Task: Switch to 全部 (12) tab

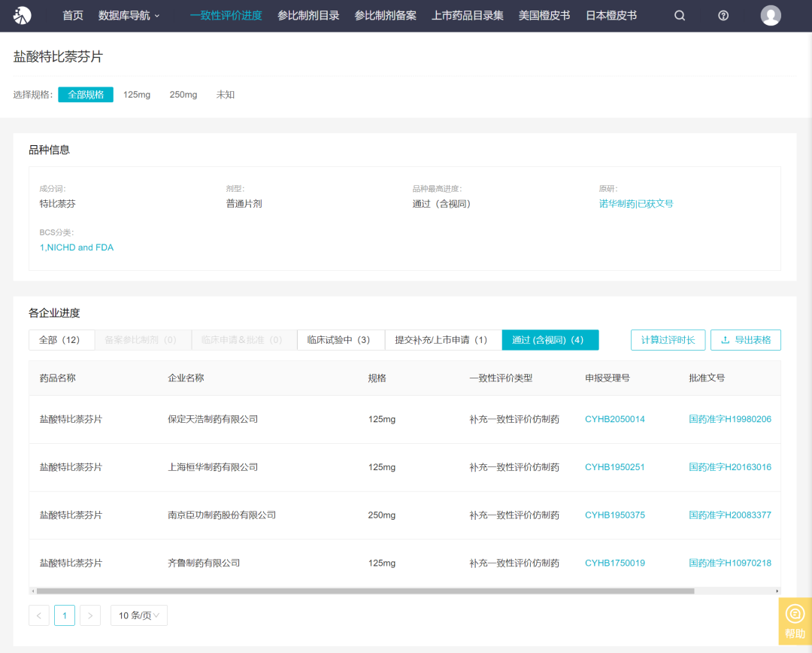Action: [x=62, y=340]
